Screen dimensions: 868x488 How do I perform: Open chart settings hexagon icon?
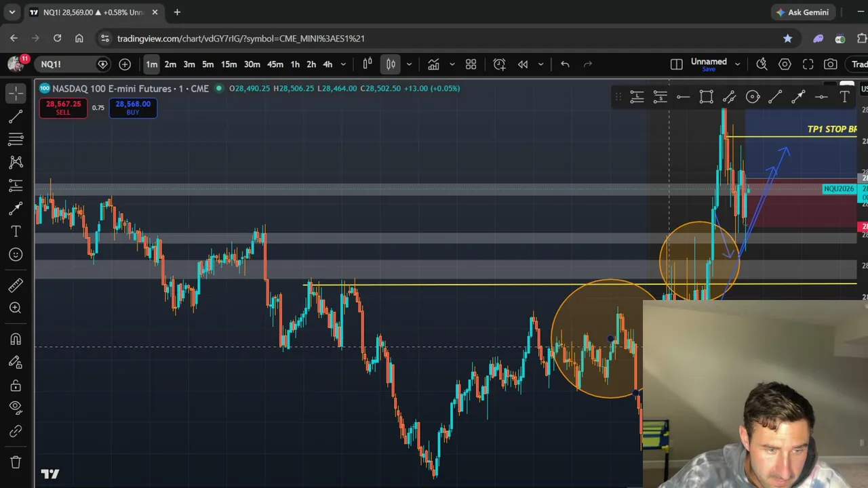click(785, 64)
